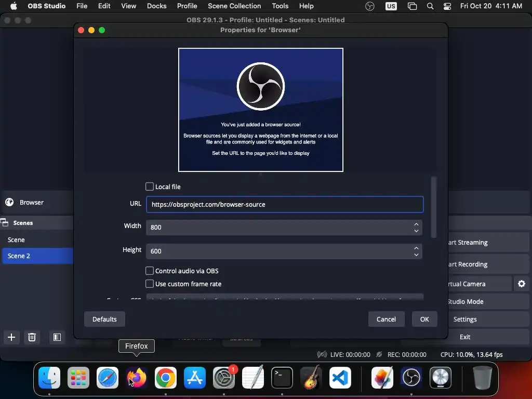The image size is (532, 399).
Task: Select Scene 2 in Scenes list
Action: coord(37,256)
